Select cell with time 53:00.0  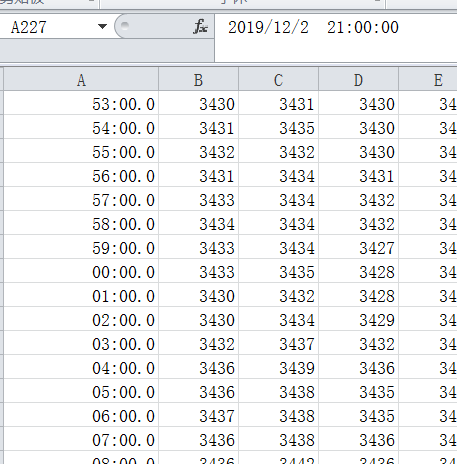[x=81, y=103]
